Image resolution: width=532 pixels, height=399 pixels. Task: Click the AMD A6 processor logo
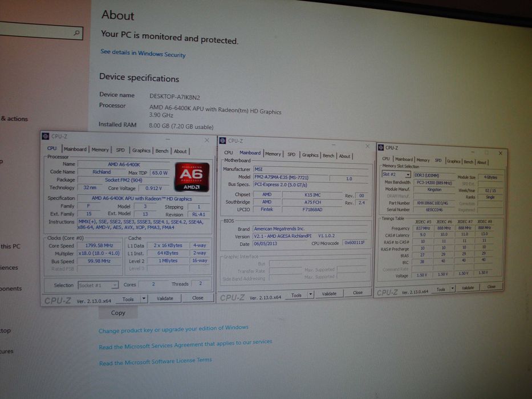(x=192, y=177)
